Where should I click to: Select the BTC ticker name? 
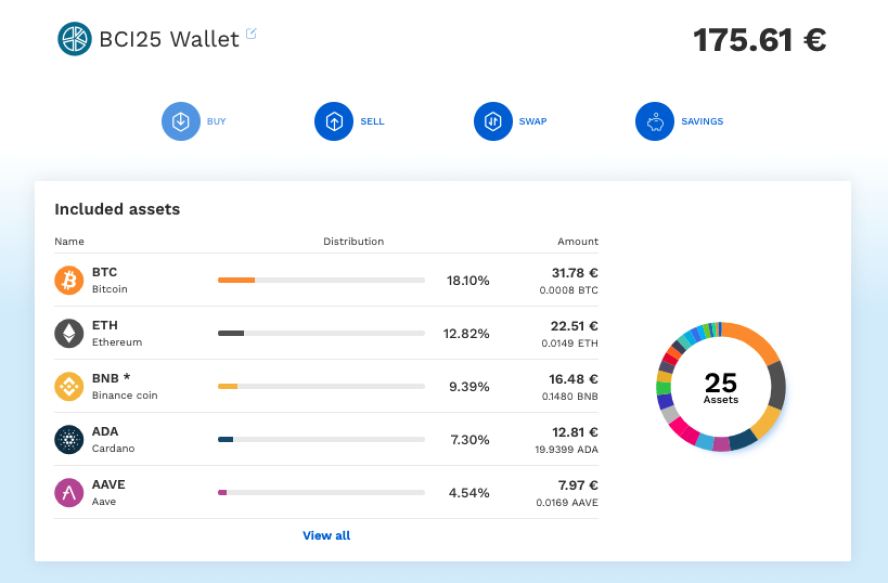[x=105, y=272]
